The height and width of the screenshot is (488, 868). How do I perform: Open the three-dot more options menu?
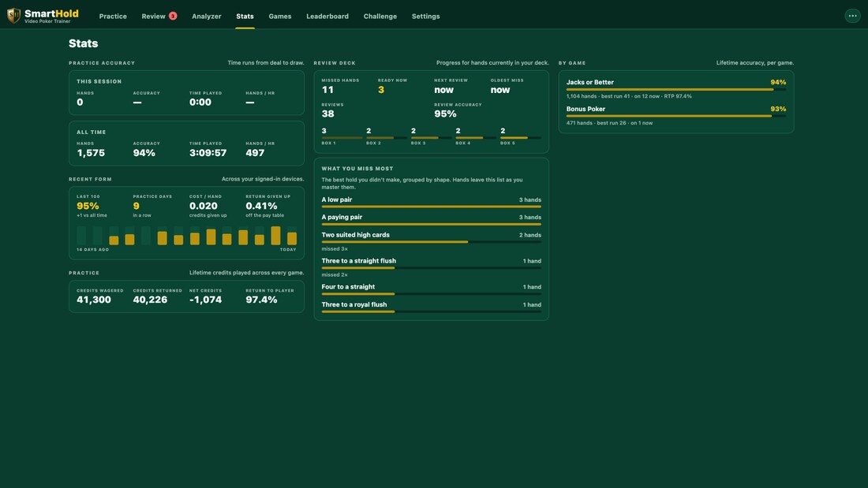[852, 16]
